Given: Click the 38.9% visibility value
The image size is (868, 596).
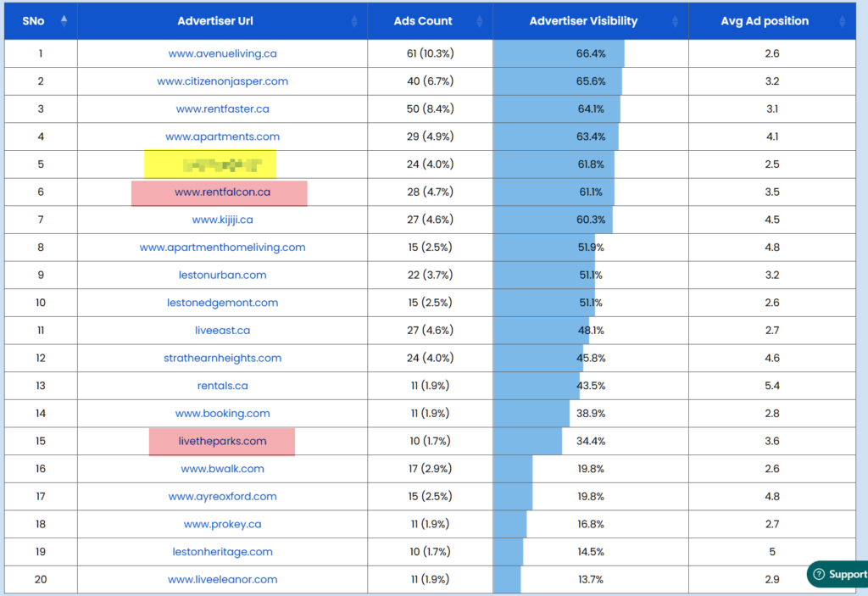Looking at the screenshot, I should pos(591,414).
